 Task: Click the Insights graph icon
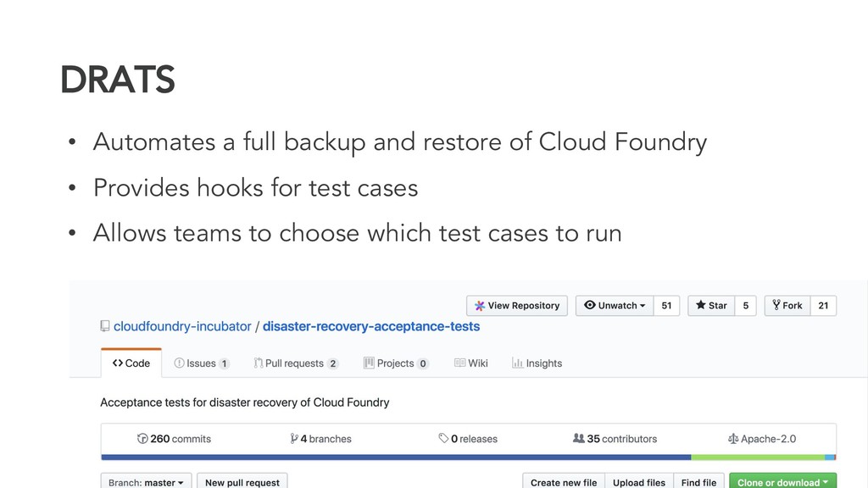coord(517,363)
